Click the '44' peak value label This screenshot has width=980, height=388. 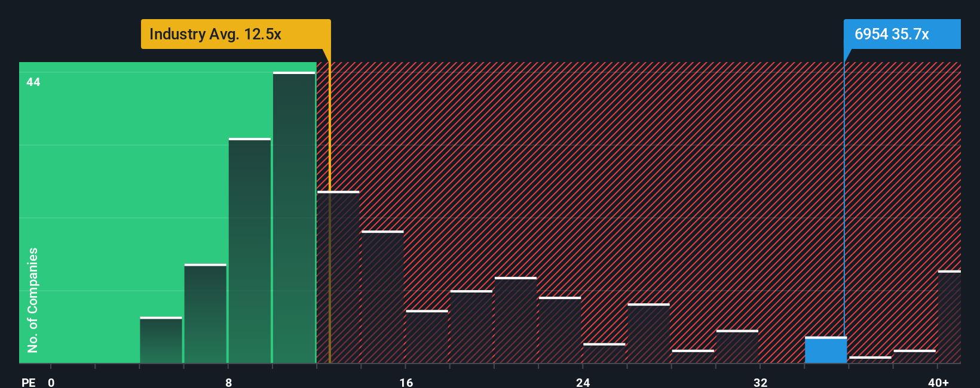33,82
